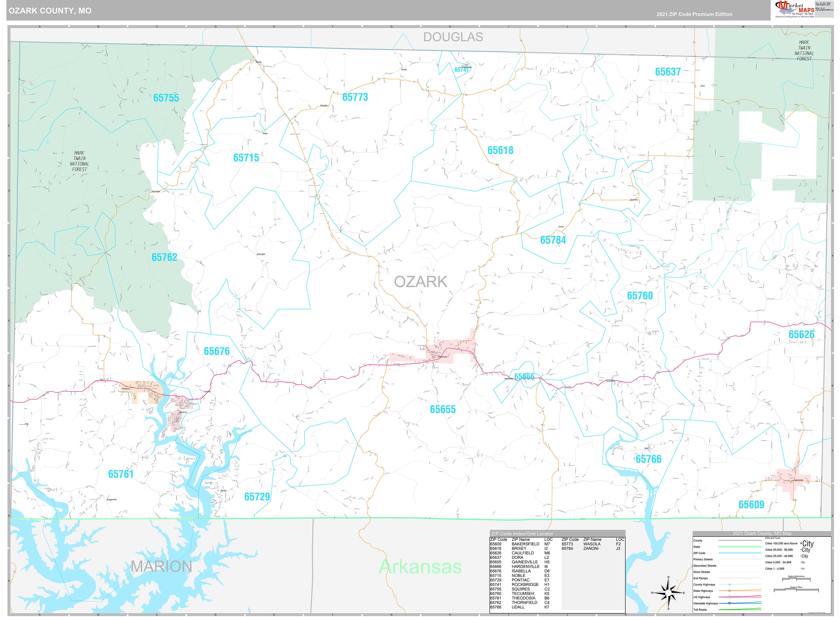This screenshot has height=617, width=840.
Task: Select the DOUGLAS county label
Action: [x=453, y=37]
